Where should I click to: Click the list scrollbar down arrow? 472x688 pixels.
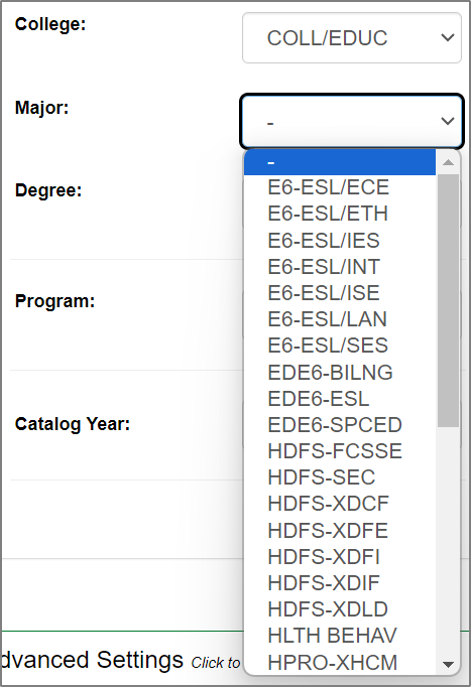coord(448,664)
